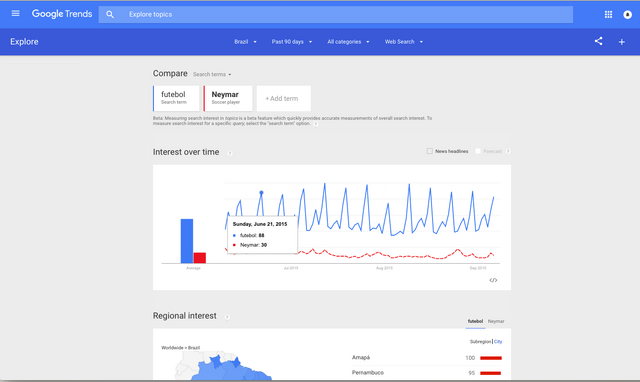Screen dimensions: 640x382
Task: Click the Brazil map thumbnail
Action: point(224,366)
